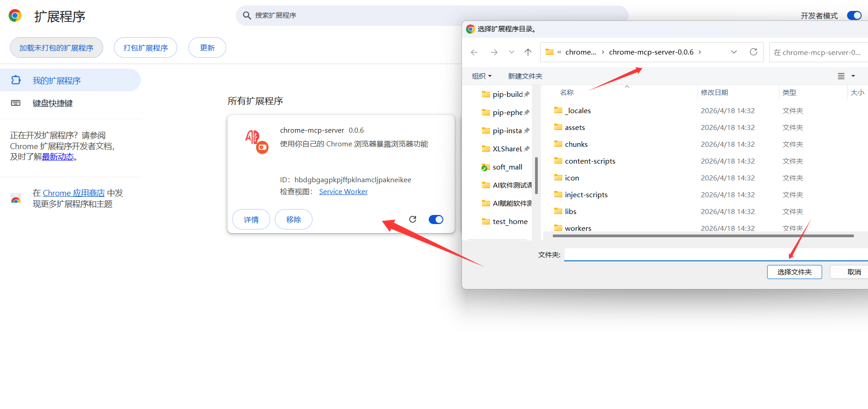Click the chrome-mcp-server extension icon

click(257, 141)
